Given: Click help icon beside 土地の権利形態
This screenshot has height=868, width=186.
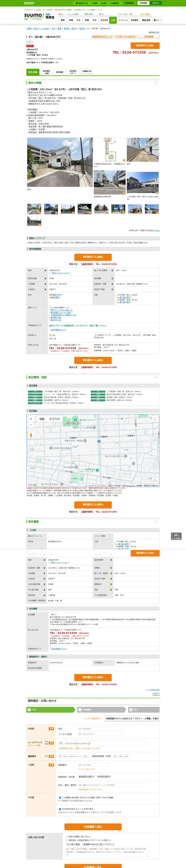Looking at the screenshot, I should tap(44, 584).
